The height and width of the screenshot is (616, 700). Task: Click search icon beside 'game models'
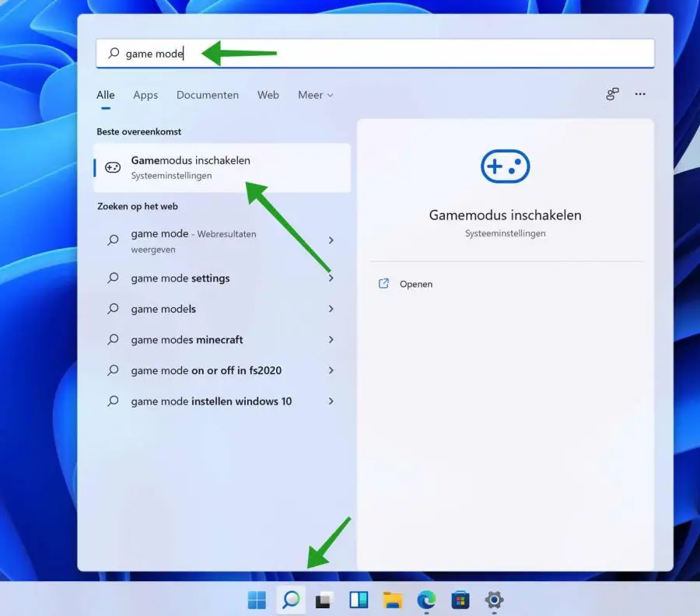click(x=113, y=309)
